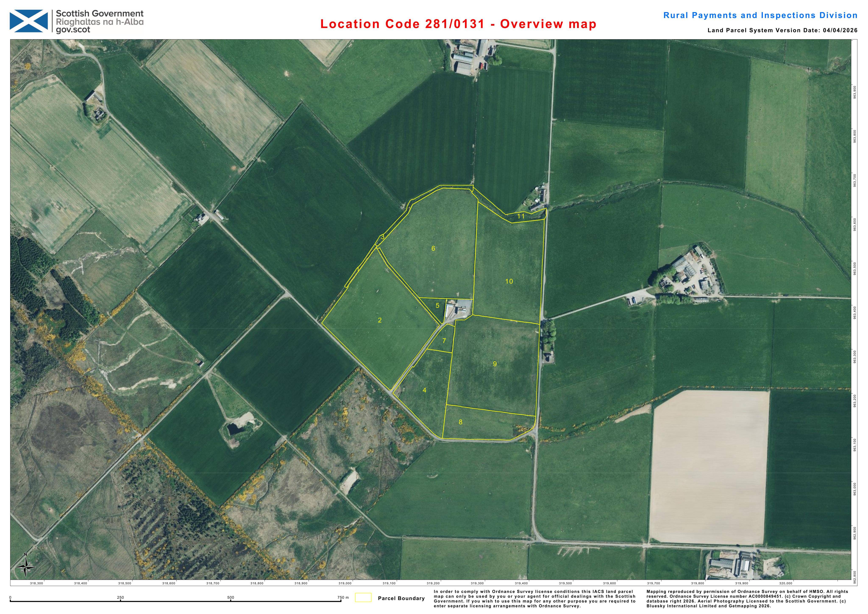Select parcel label 3 on the map
Viewport: 868px width, 614px height.
tap(383, 237)
